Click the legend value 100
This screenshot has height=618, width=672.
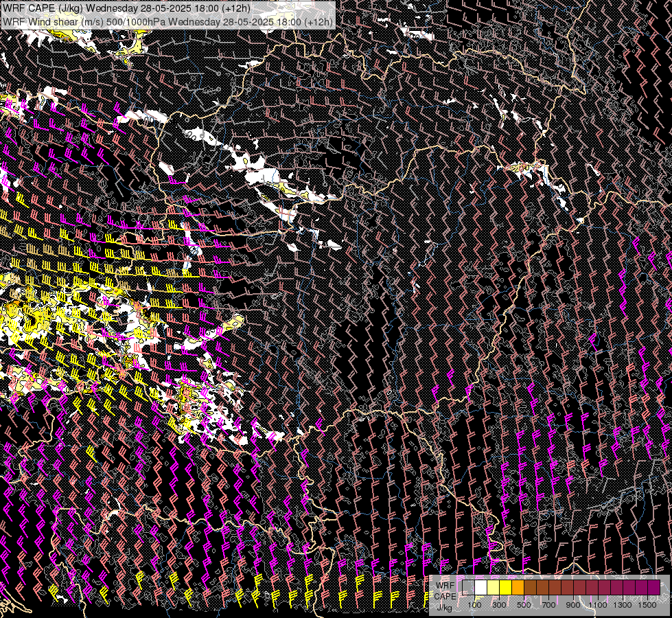click(474, 605)
